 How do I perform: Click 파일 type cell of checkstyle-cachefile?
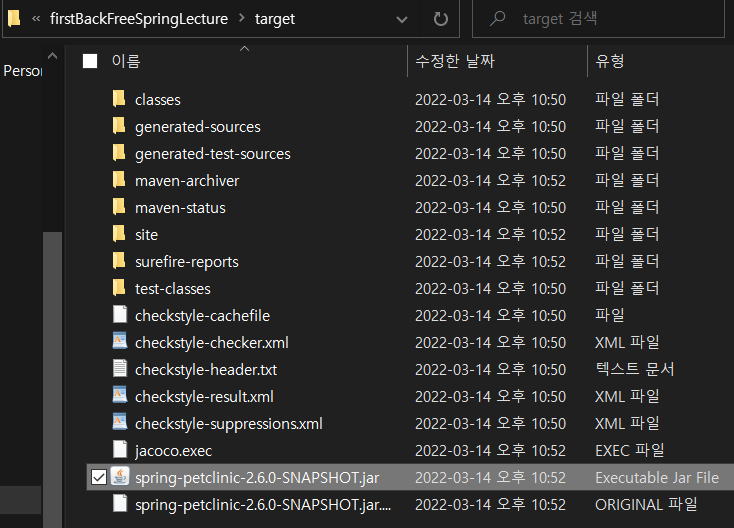[x=609, y=315]
